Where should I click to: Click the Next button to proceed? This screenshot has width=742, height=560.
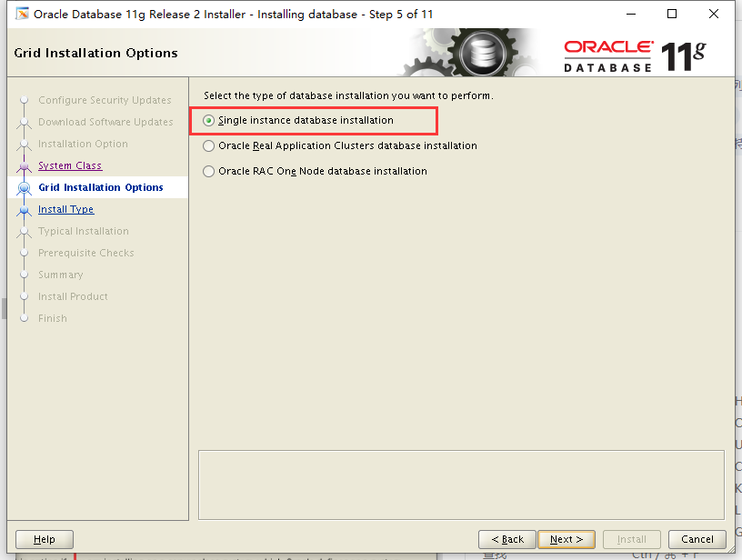(x=566, y=539)
